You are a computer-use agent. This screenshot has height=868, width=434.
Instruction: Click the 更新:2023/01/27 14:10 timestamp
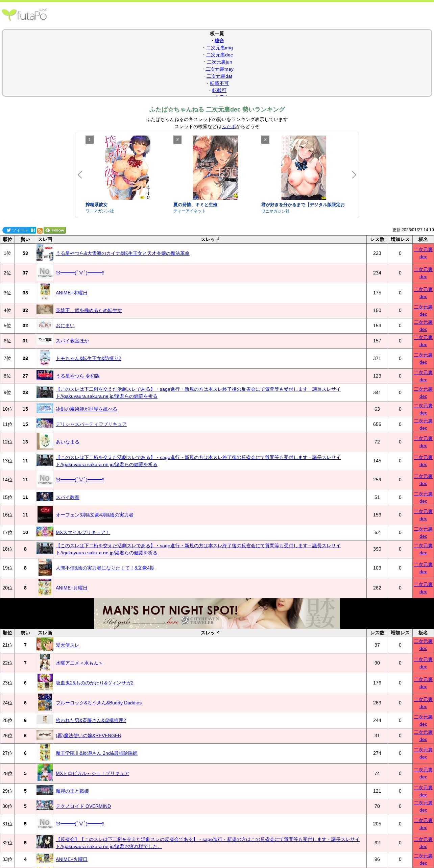(413, 230)
